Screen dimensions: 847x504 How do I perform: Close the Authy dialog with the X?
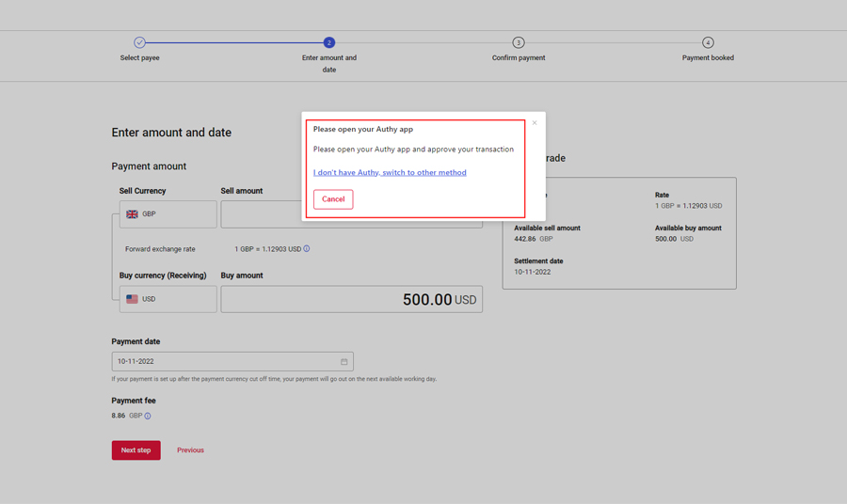[x=535, y=123]
